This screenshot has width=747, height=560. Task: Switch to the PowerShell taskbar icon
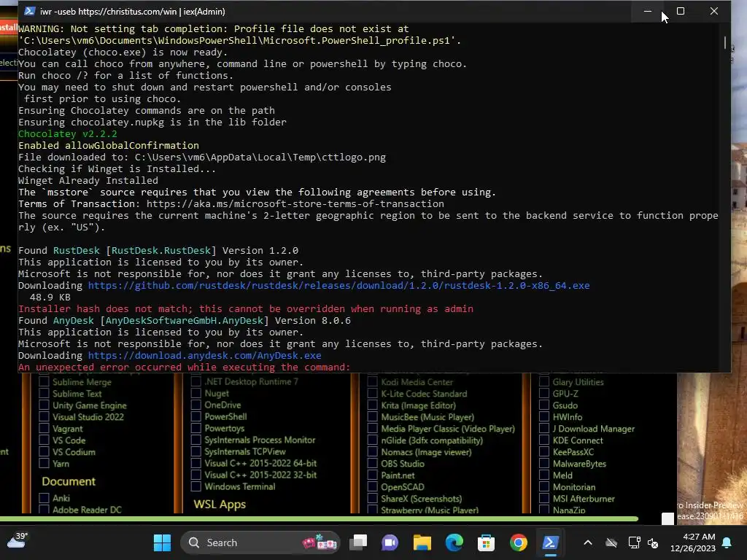click(x=550, y=542)
